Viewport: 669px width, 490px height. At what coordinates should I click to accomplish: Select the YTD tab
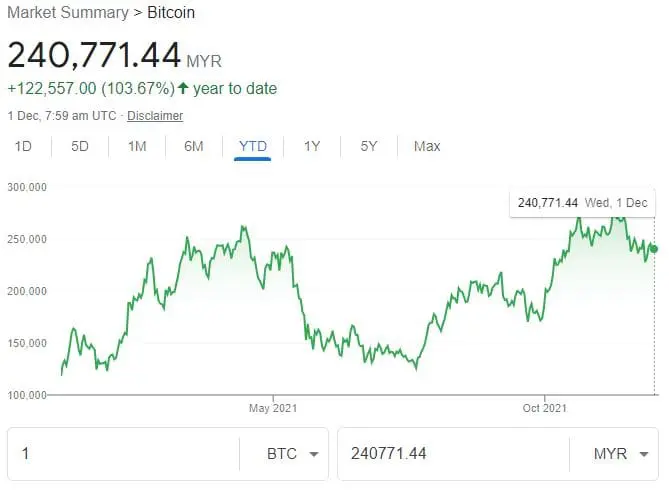click(253, 147)
